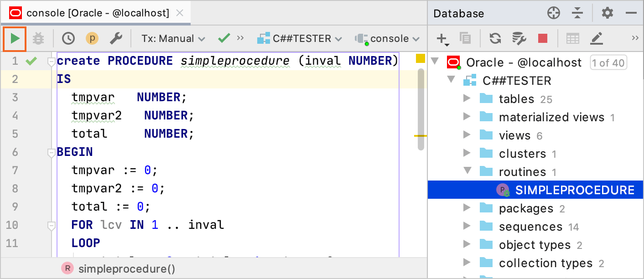Image resolution: width=644 pixels, height=279 pixels.
Task: Open Database panel options via the gear icon
Action: [x=608, y=13]
